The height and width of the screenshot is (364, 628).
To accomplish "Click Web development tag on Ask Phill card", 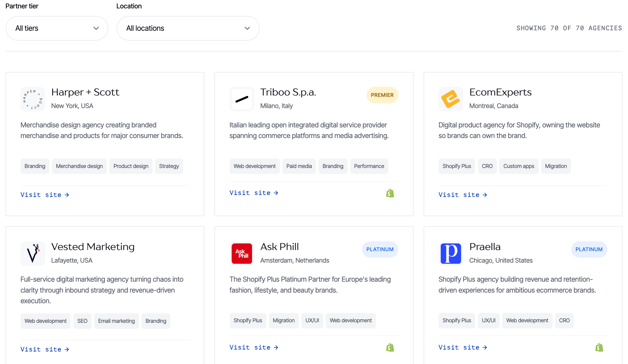I will (x=351, y=321).
